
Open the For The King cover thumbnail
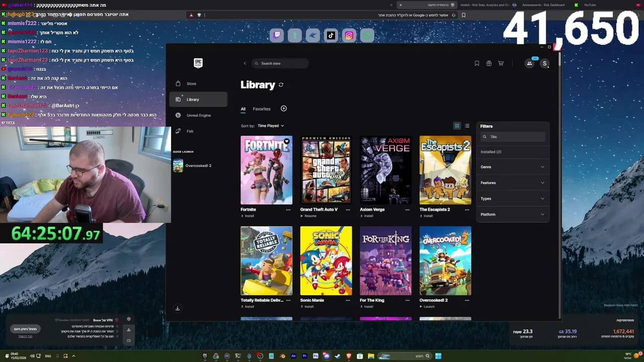click(385, 261)
